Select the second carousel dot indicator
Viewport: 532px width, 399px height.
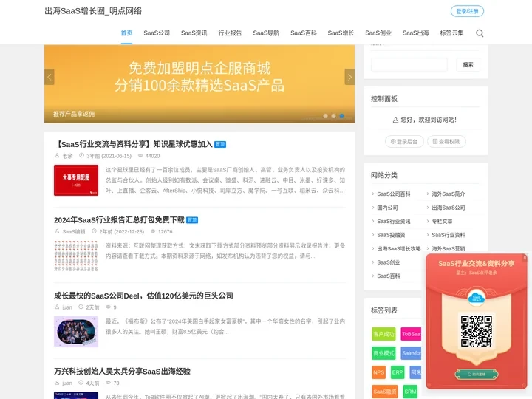[333, 116]
